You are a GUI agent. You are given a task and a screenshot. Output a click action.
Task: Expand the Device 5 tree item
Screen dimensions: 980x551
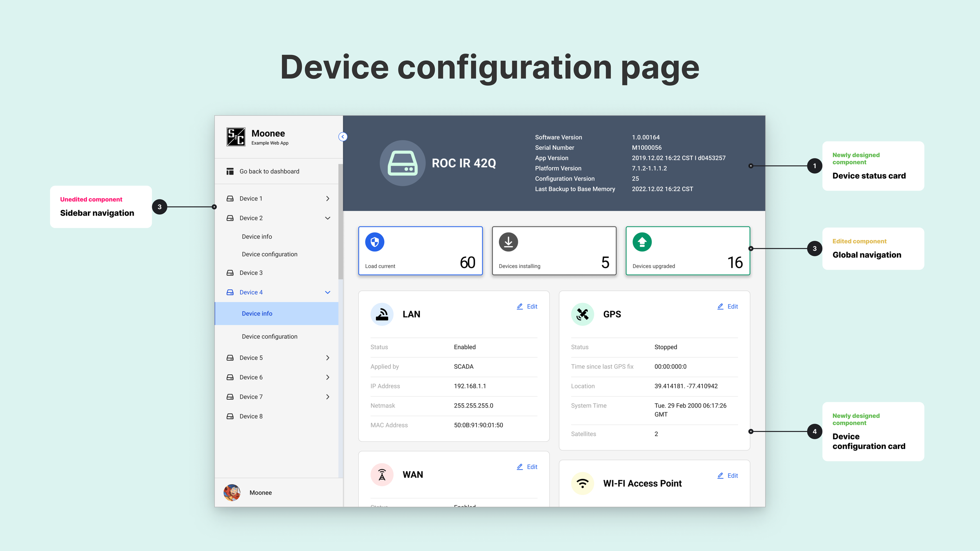[x=328, y=358]
